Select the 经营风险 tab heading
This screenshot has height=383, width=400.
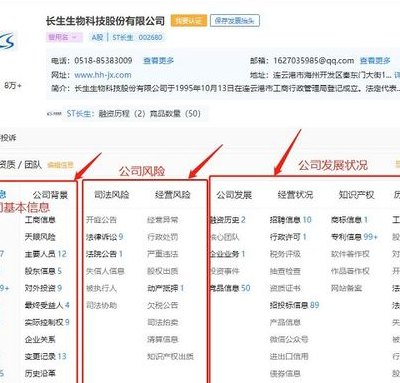pos(173,195)
